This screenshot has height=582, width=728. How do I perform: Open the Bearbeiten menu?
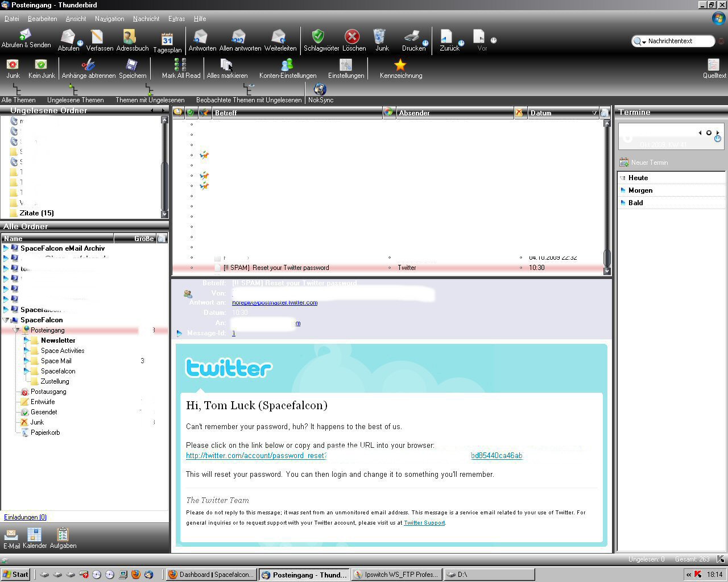42,19
